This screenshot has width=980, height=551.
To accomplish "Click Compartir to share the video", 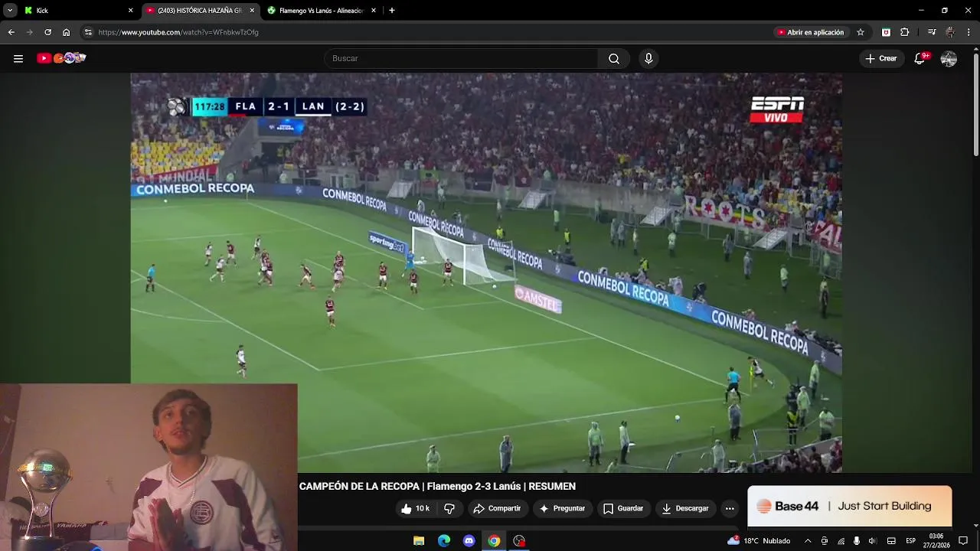I will coord(497,508).
